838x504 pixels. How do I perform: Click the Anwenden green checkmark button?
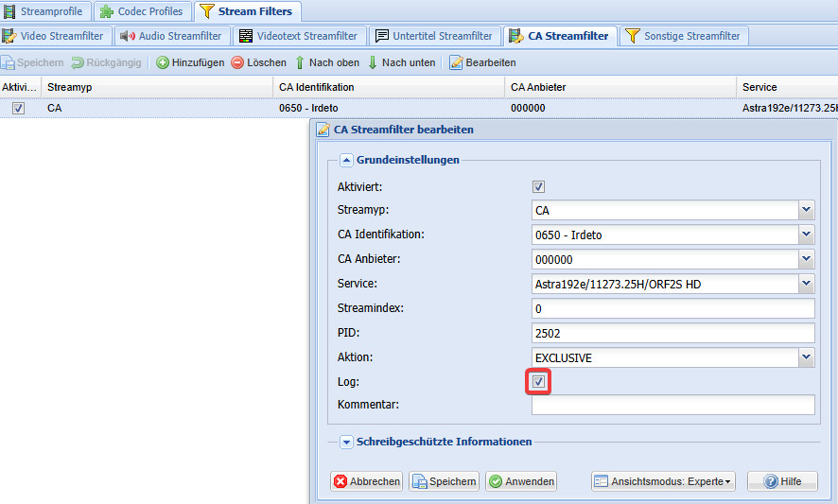click(x=520, y=481)
